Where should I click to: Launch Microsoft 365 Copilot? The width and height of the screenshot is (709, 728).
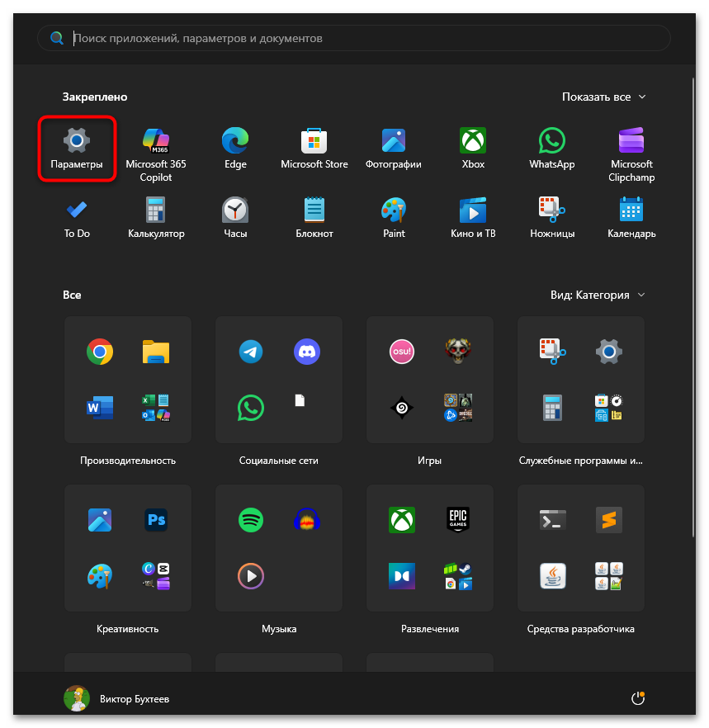[155, 154]
